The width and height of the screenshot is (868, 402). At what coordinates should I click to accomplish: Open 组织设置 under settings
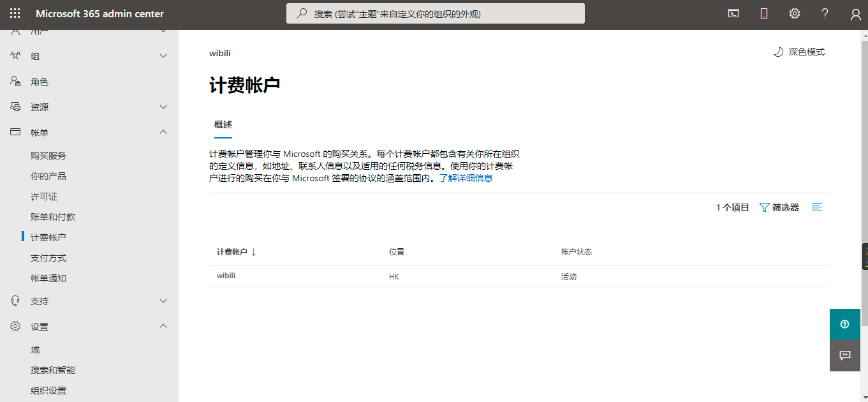pos(48,391)
